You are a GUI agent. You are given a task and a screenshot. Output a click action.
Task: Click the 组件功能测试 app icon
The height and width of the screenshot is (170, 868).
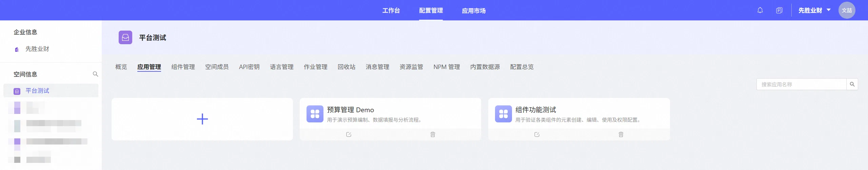pos(504,114)
